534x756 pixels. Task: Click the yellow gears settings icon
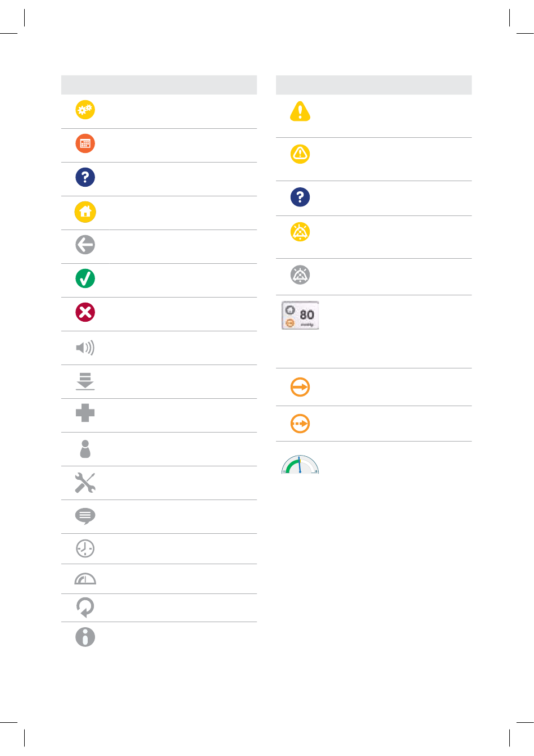pos(85,110)
